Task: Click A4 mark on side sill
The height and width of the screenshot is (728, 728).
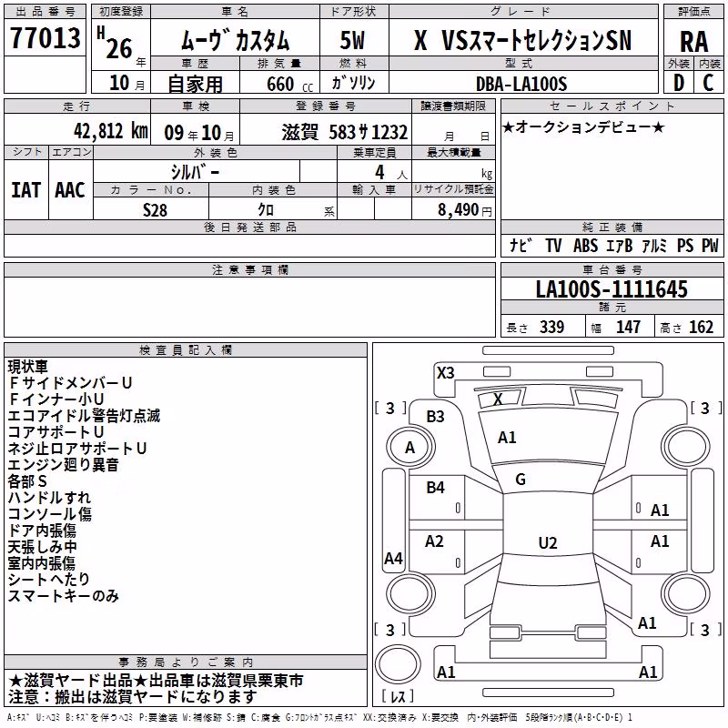Action: (394, 558)
